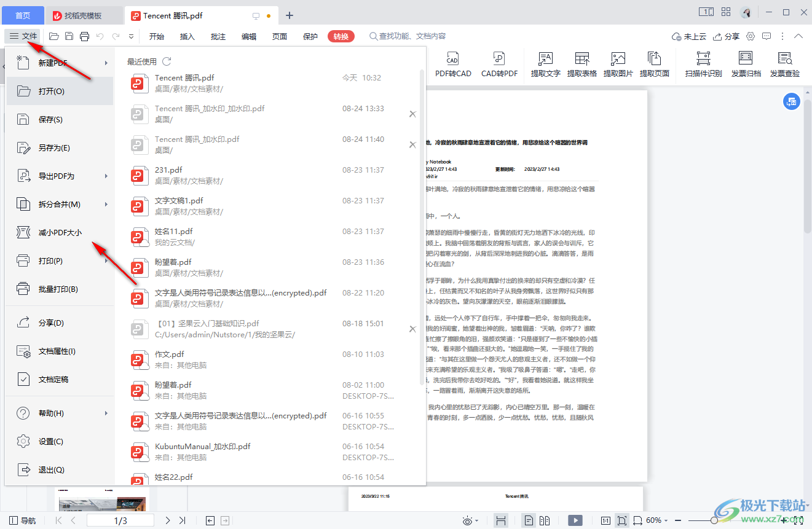Click the 分享 share button at top right
The width and height of the screenshot is (812, 529).
726,36
